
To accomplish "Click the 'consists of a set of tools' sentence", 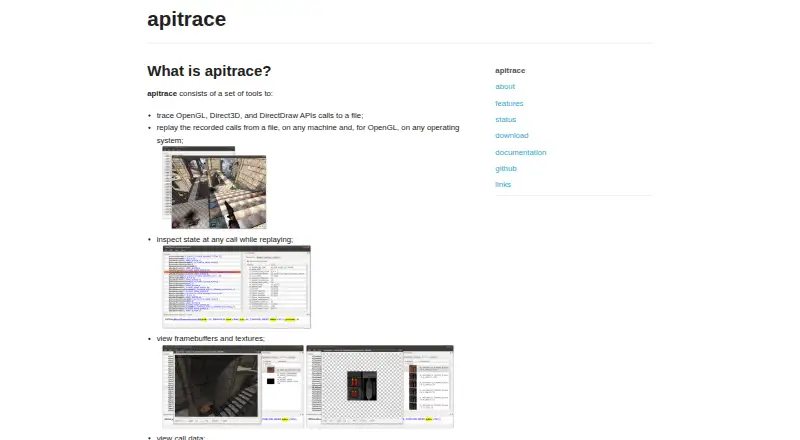I will click(210, 93).
